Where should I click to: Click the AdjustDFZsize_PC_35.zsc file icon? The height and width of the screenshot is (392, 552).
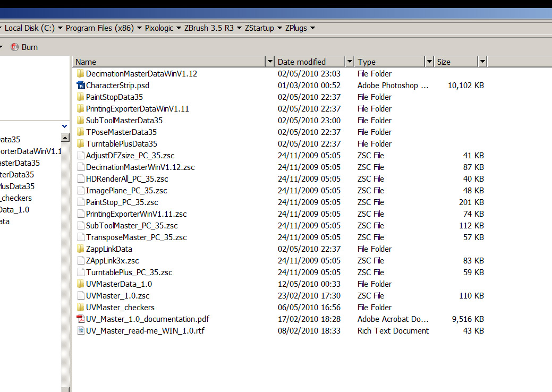click(81, 155)
